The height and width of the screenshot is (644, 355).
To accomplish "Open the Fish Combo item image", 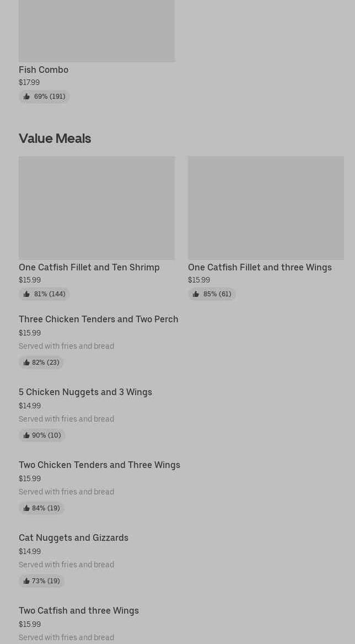I will 96,30.
